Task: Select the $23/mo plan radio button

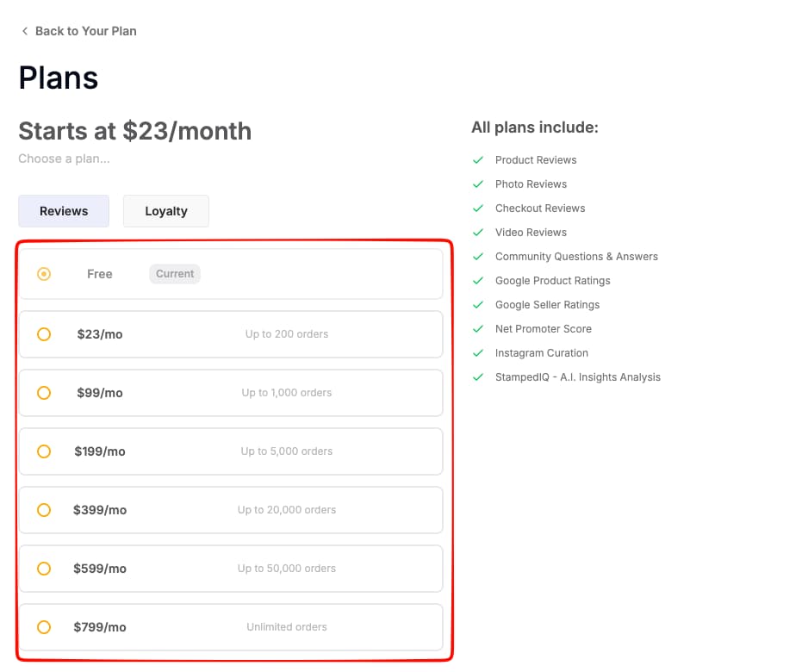Action: tap(44, 334)
